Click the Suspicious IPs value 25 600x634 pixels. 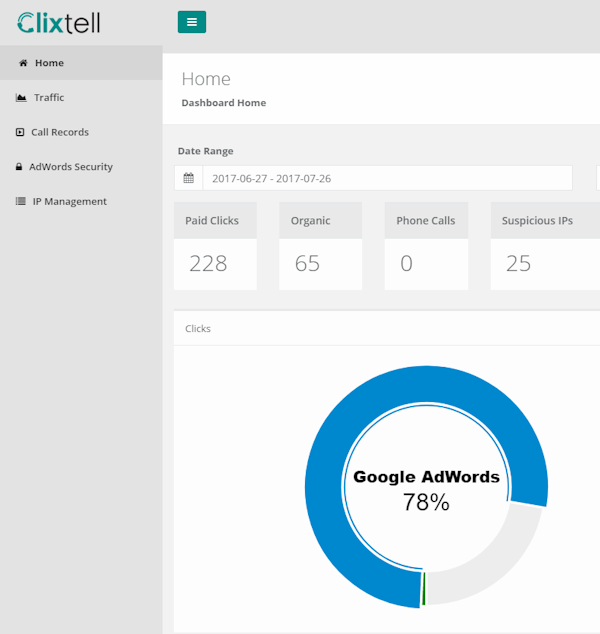pyautogui.click(x=518, y=263)
